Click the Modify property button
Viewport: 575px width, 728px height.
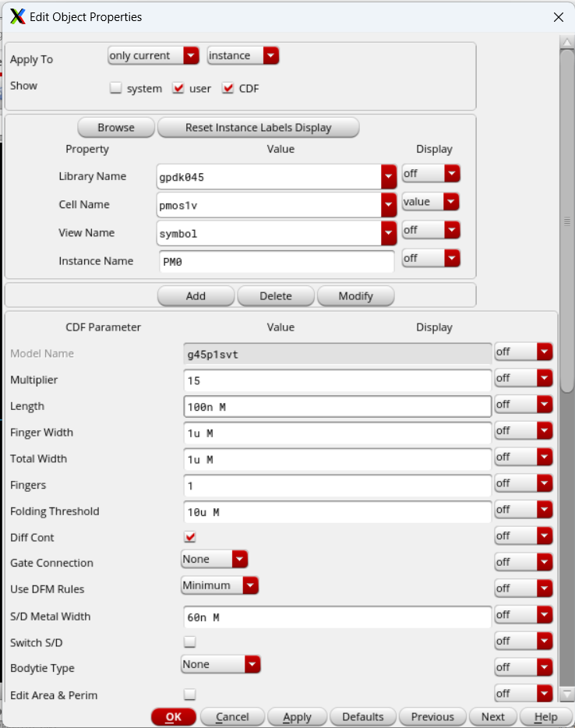tap(355, 295)
